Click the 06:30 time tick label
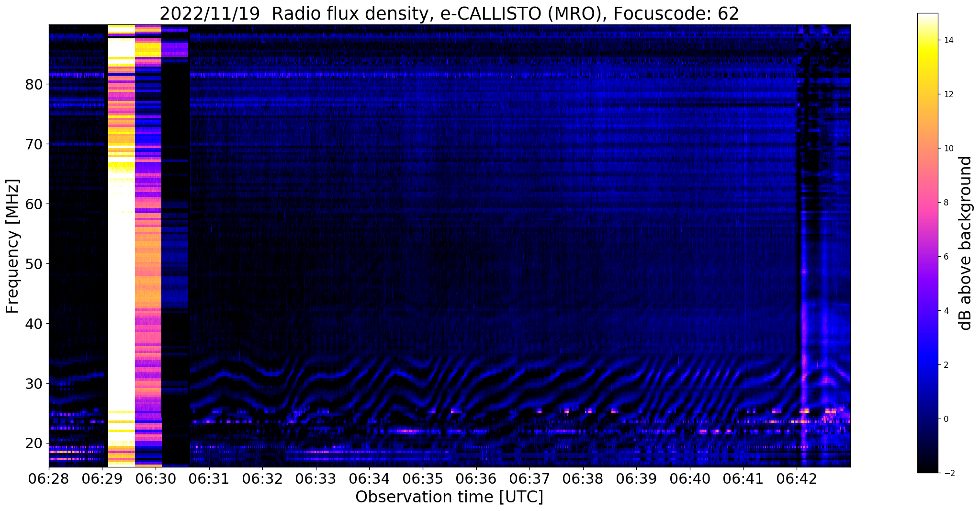The width and height of the screenshot is (980, 511). tap(156, 479)
